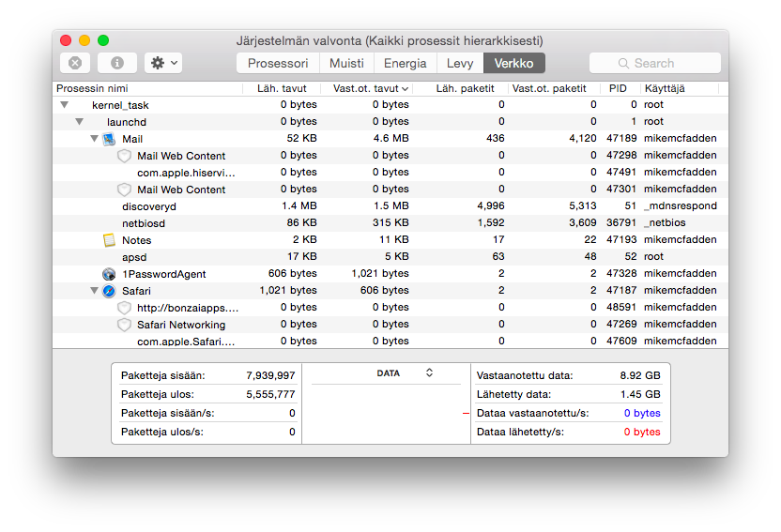781x532 pixels.
Task: Click shield icon beside first Mail Web Content
Action: tap(124, 156)
